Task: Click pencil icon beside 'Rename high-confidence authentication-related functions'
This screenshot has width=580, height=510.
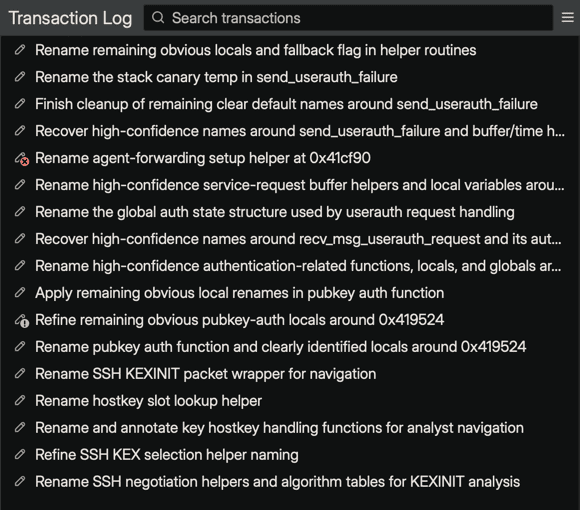Action: click(x=20, y=266)
